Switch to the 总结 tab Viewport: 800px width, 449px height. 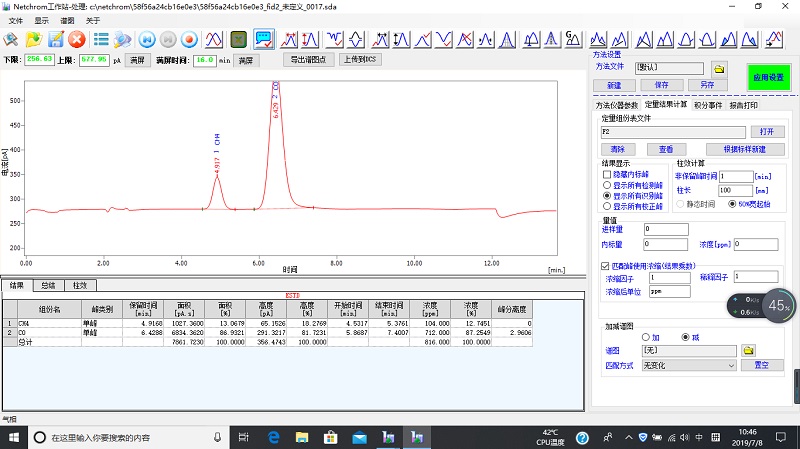click(x=48, y=285)
